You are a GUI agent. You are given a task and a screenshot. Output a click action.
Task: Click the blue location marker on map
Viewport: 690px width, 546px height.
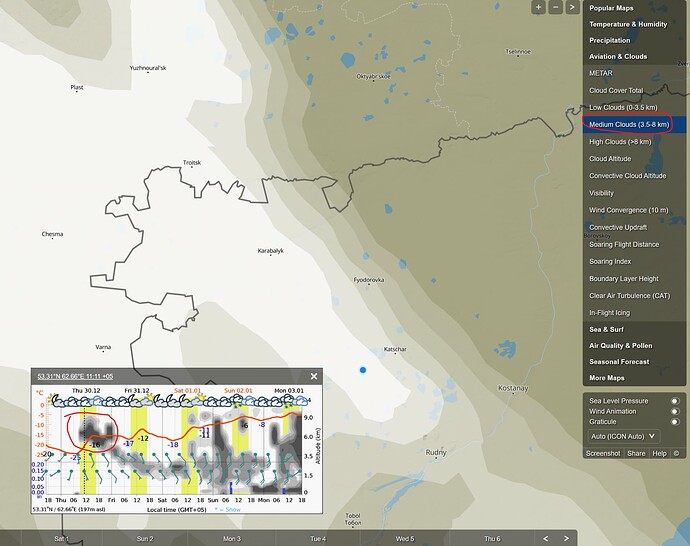tap(363, 371)
